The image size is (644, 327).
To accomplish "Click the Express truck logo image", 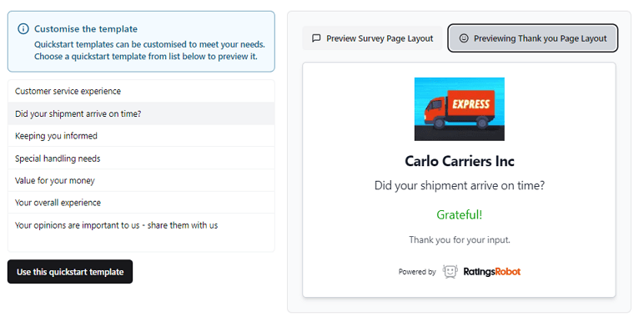I will [459, 109].
